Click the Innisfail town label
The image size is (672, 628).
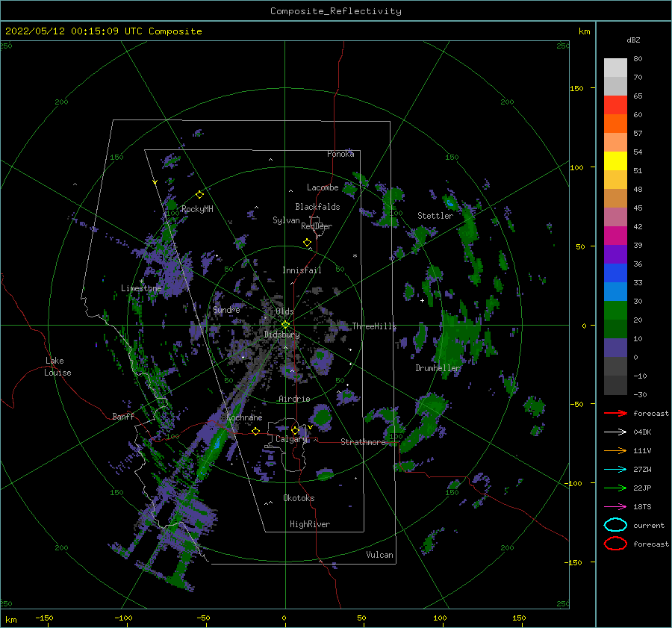point(302,270)
